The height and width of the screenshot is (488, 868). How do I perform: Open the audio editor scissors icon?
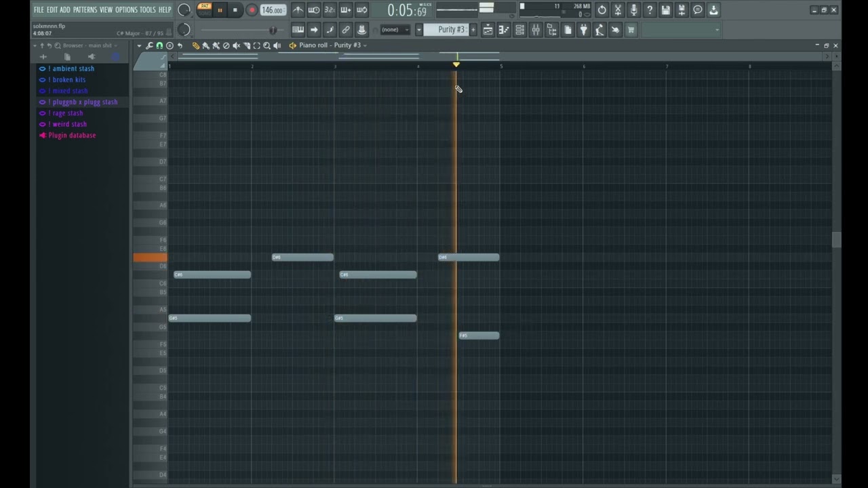click(x=618, y=10)
